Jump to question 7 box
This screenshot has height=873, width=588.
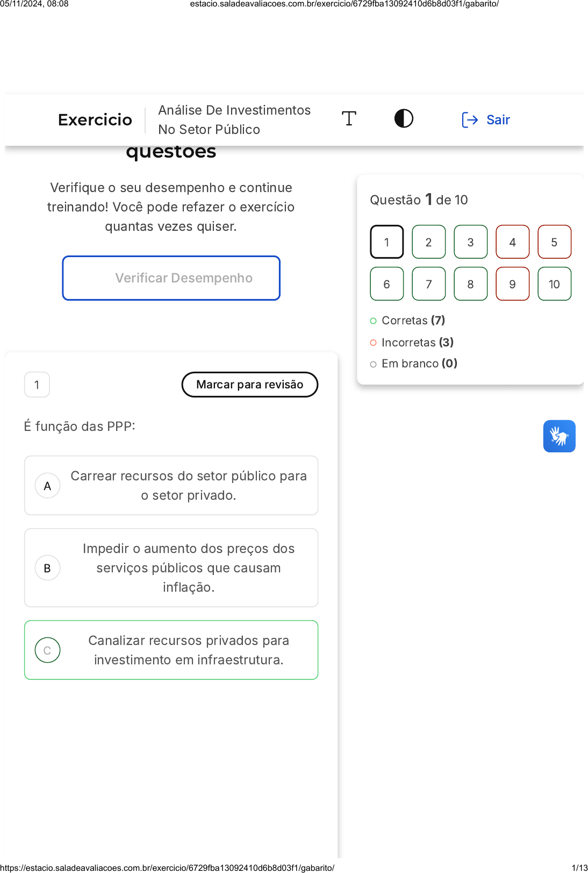(428, 284)
